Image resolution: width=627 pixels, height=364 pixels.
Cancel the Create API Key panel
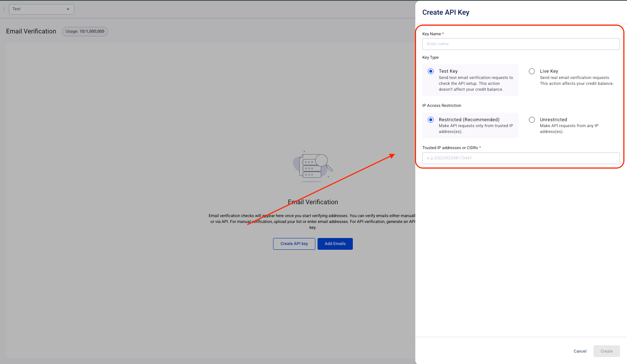pyautogui.click(x=580, y=352)
